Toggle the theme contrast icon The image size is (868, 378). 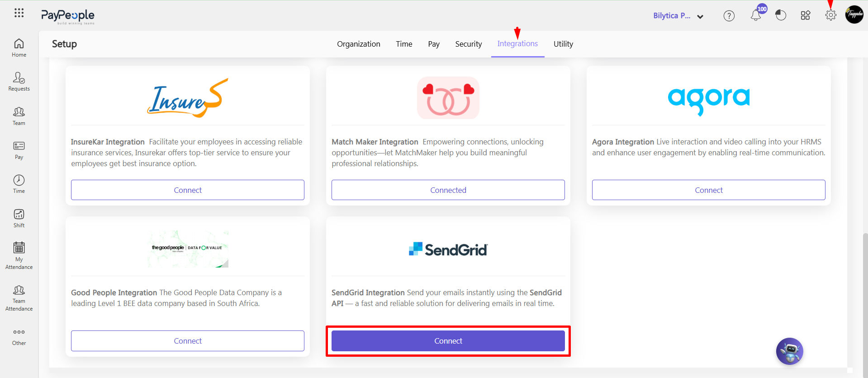click(781, 15)
